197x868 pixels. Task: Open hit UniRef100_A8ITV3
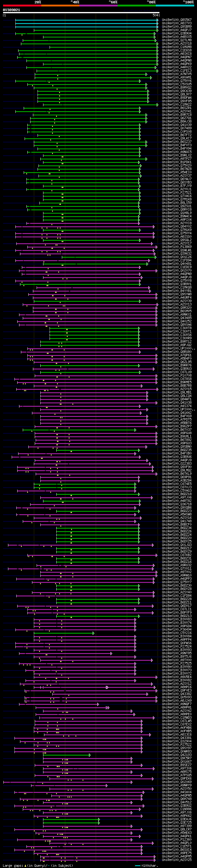[x=177, y=23]
